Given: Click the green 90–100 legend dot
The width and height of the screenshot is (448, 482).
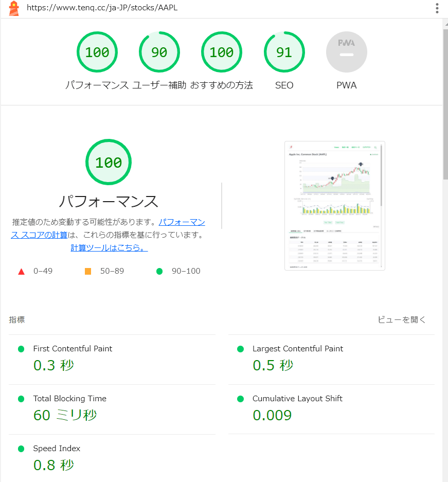Looking at the screenshot, I should pyautogui.click(x=159, y=271).
